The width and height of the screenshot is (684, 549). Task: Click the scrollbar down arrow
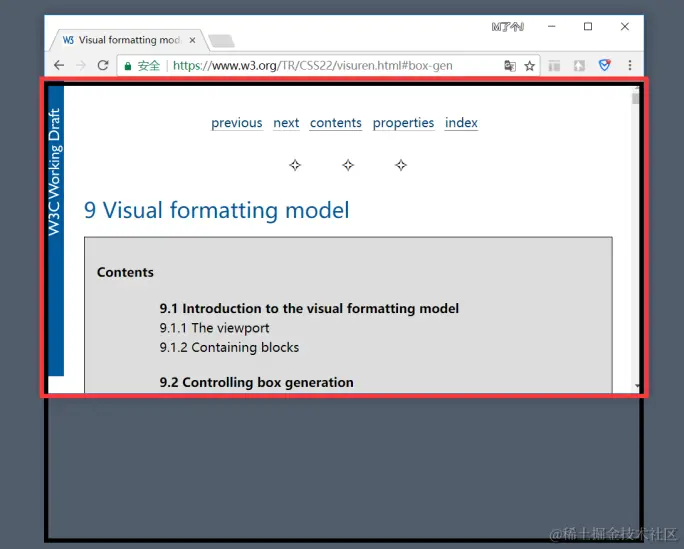point(636,386)
